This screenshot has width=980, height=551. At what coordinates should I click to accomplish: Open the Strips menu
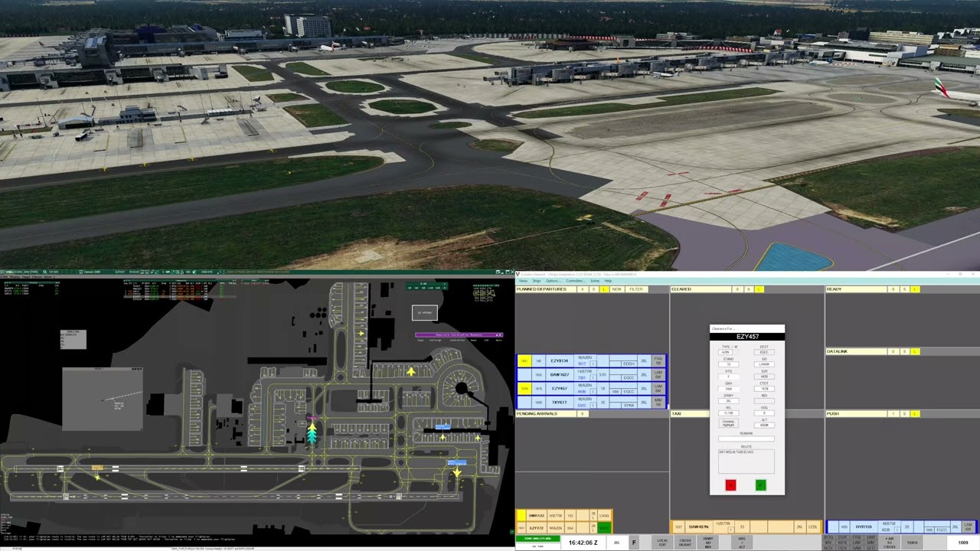point(535,281)
